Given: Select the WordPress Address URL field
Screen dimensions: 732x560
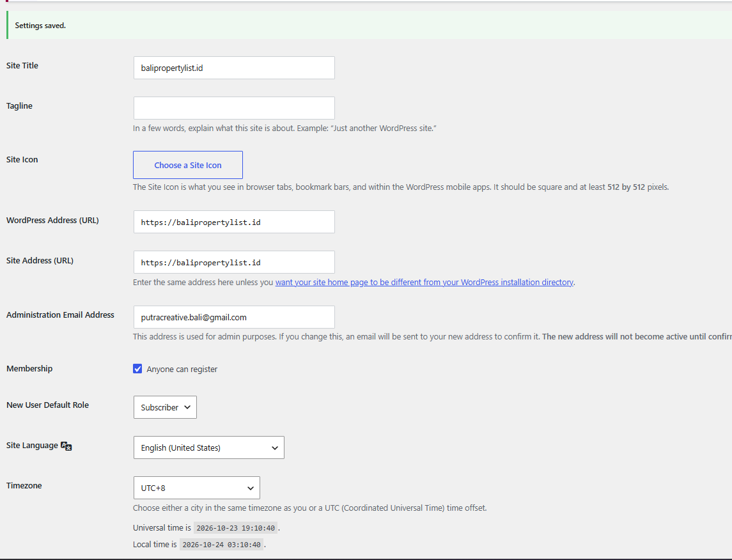Looking at the screenshot, I should point(234,222).
